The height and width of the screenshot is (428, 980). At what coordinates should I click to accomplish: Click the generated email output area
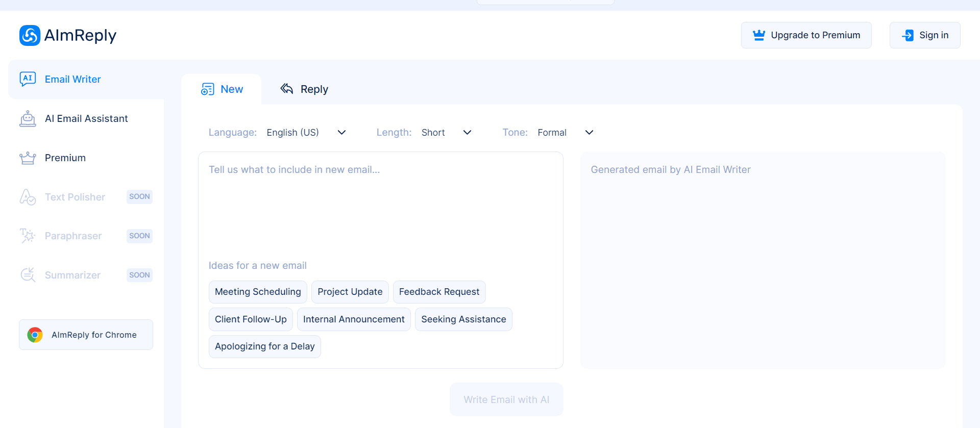point(763,260)
